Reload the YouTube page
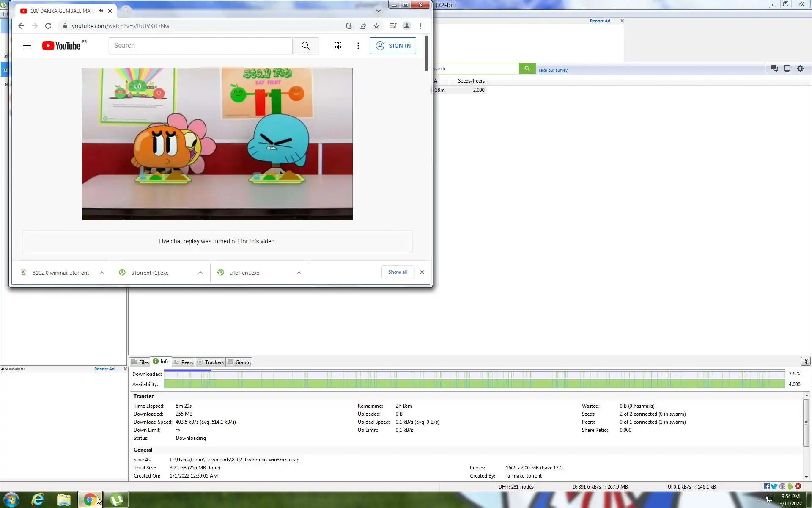The image size is (812, 508). click(x=48, y=26)
